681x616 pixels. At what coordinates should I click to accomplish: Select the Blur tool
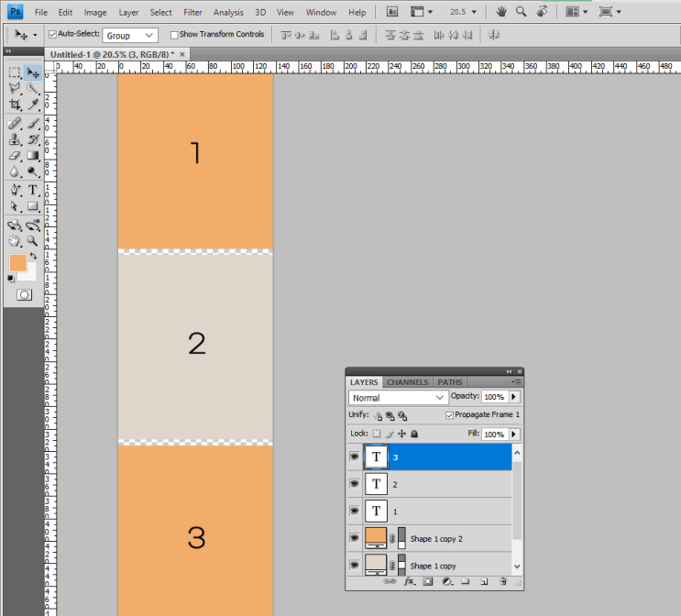coord(15,171)
